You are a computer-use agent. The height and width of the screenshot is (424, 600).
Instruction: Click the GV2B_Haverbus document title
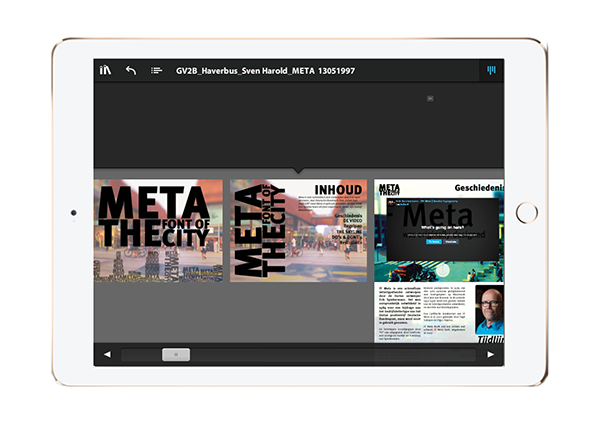pyautogui.click(x=265, y=71)
